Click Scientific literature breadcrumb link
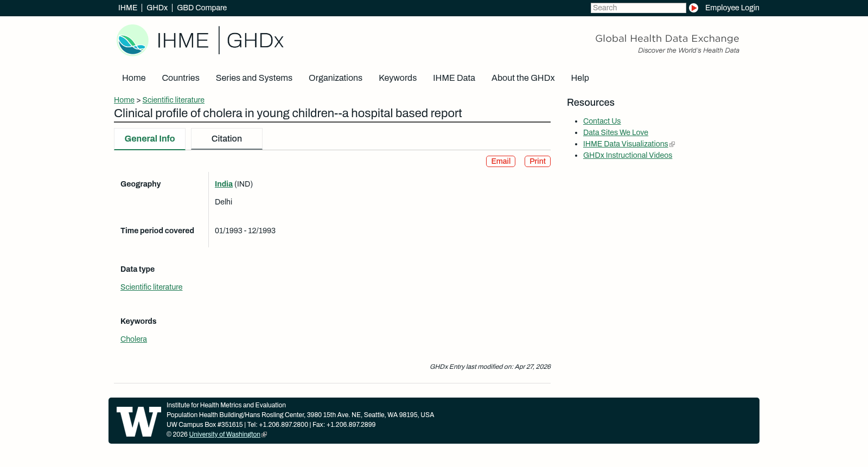868x467 pixels. click(174, 100)
